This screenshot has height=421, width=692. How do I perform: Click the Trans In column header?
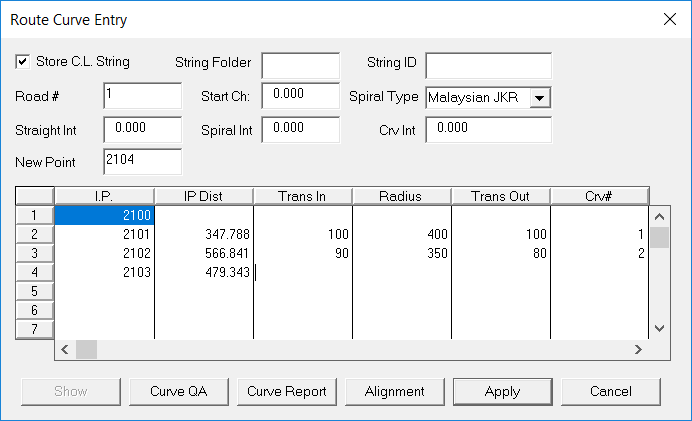[x=302, y=195]
